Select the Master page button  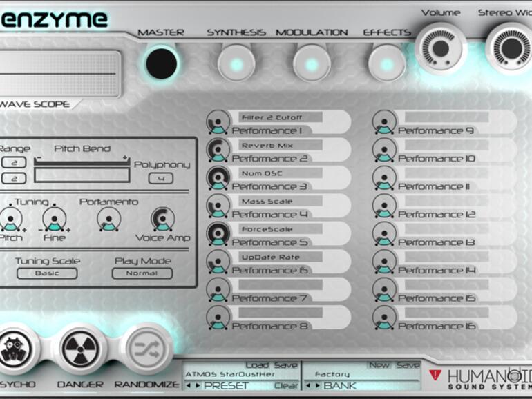(x=162, y=64)
